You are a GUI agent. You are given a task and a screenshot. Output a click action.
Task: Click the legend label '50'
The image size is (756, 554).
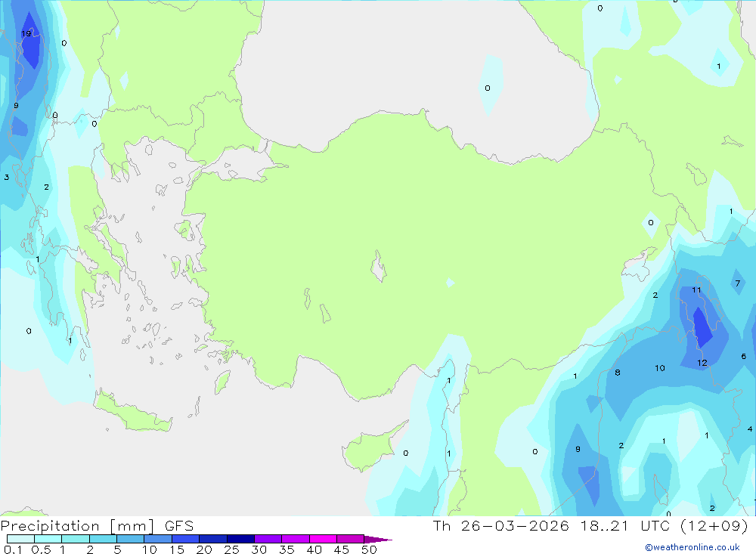coord(369,549)
